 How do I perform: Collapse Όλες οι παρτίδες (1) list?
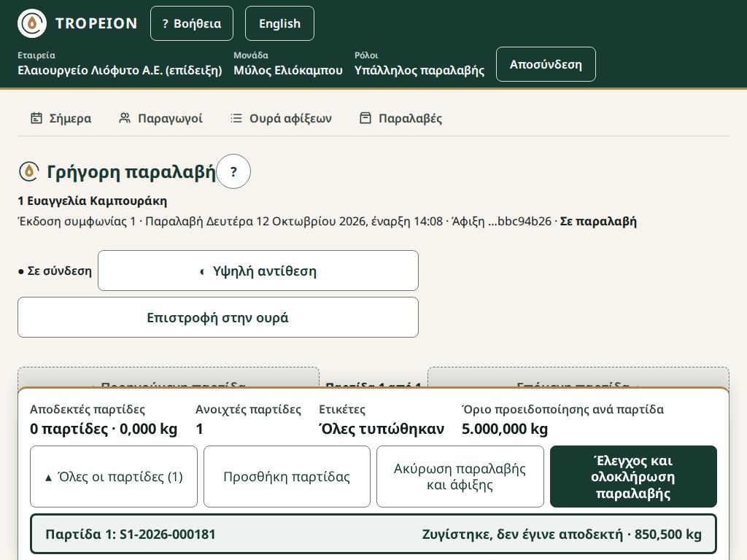[113, 477]
